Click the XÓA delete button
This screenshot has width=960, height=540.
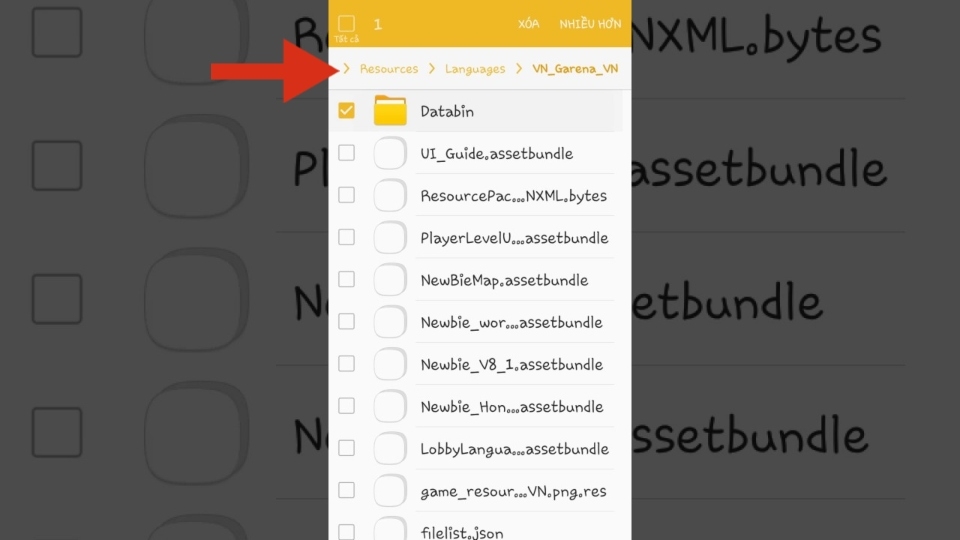(528, 24)
